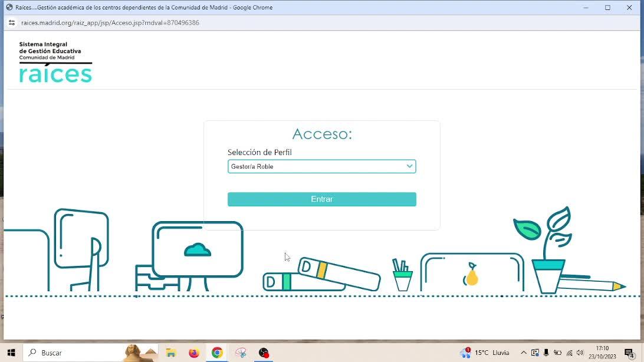Screen dimensions: 644x362
Task: Click the Raíces logo
Action: coord(55,62)
